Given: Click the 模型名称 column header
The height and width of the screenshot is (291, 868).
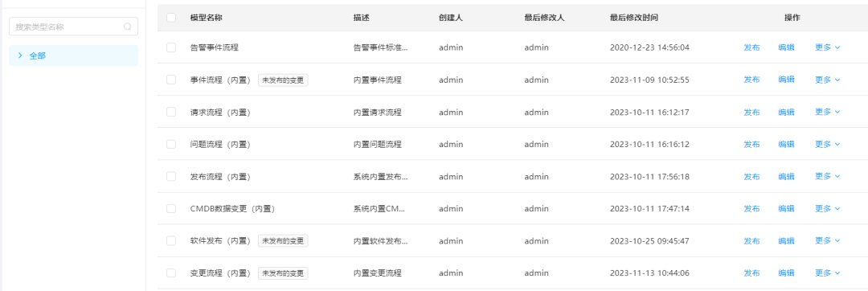Looking at the screenshot, I should pos(207,18).
